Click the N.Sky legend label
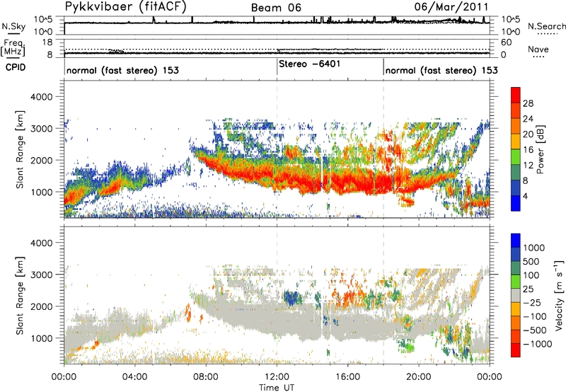Image resolution: width=566 pixels, height=392 pixels. tap(13, 26)
